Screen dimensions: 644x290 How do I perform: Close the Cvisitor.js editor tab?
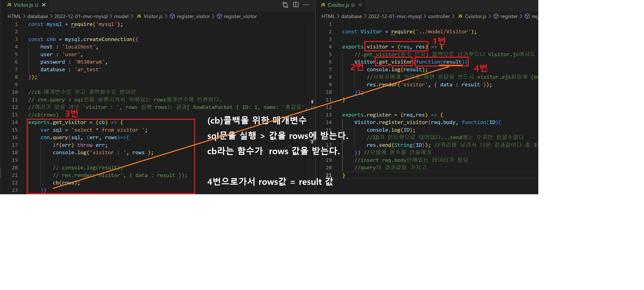click(360, 5)
